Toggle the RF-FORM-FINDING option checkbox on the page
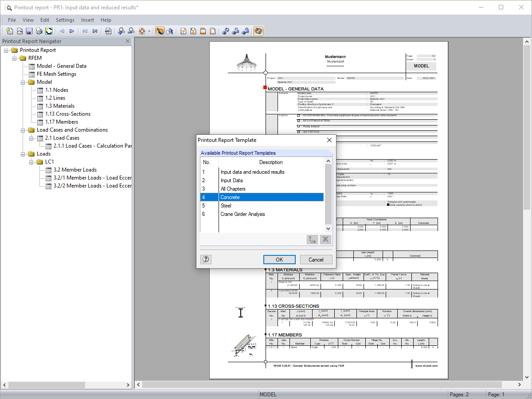Image resolution: width=532 pixels, height=399 pixels. pyautogui.click(x=299, y=115)
